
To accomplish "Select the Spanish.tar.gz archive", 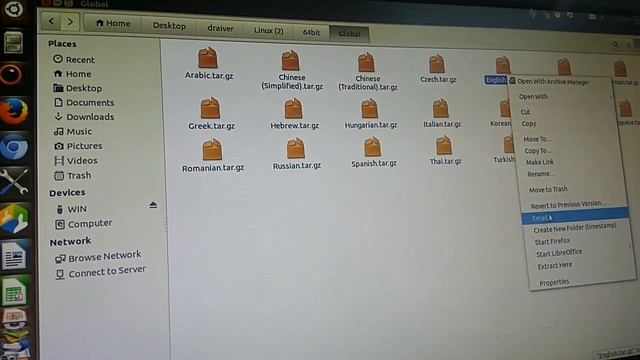I will coord(373,153).
